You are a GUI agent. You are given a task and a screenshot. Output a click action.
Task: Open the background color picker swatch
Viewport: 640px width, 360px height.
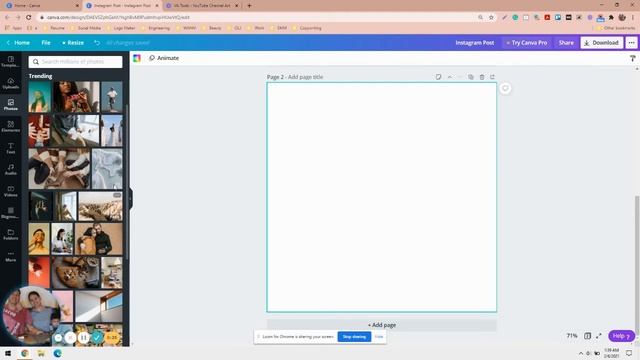137,58
